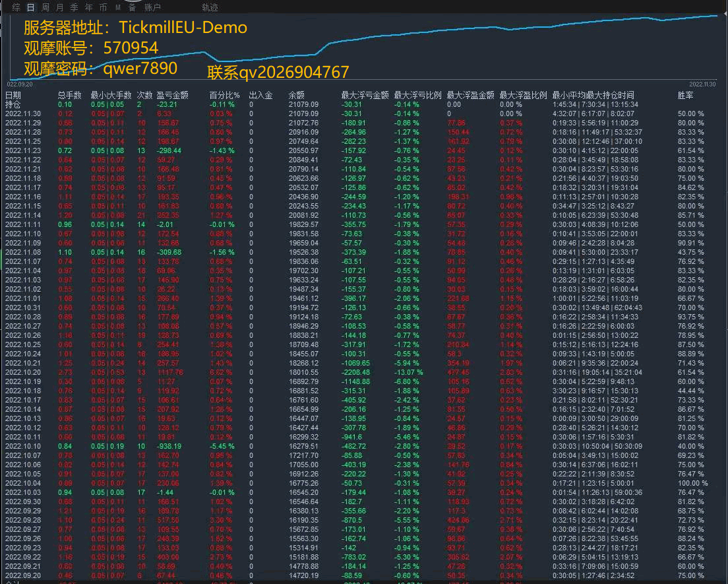Sort by the 余额 column header
Viewport: 728px width, 584px height.
pos(298,95)
